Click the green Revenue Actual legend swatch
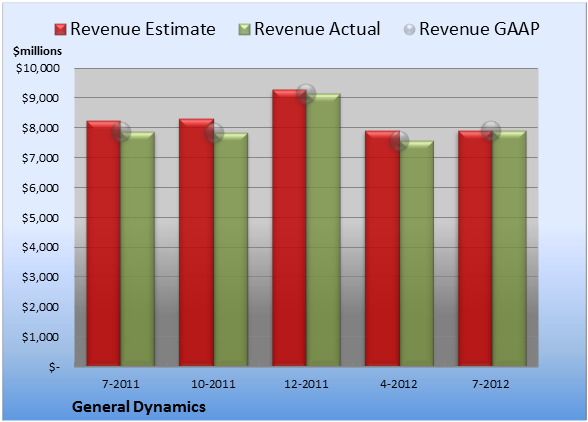588x422 pixels. 244,29
